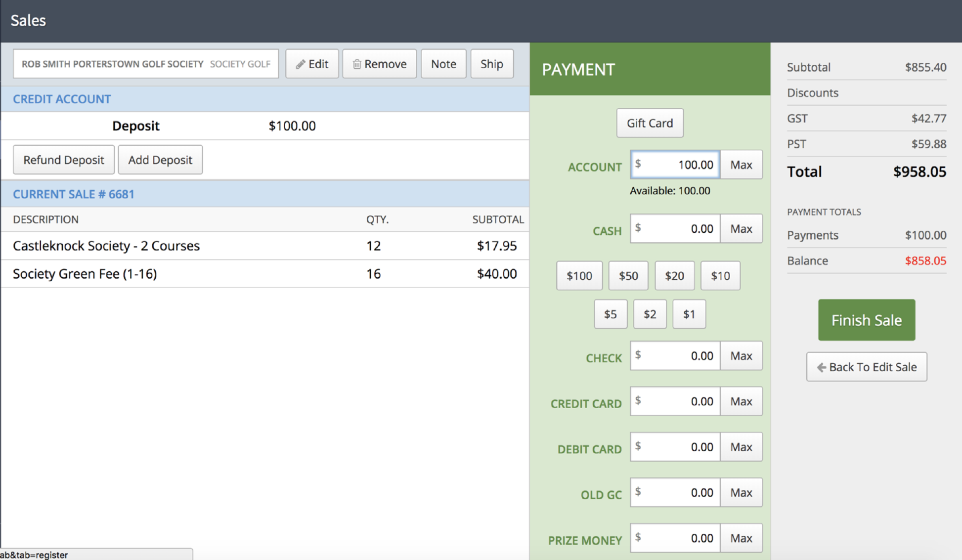Screen dimensions: 962x560
Task: Click the trash Remove customer button
Action: coord(379,64)
